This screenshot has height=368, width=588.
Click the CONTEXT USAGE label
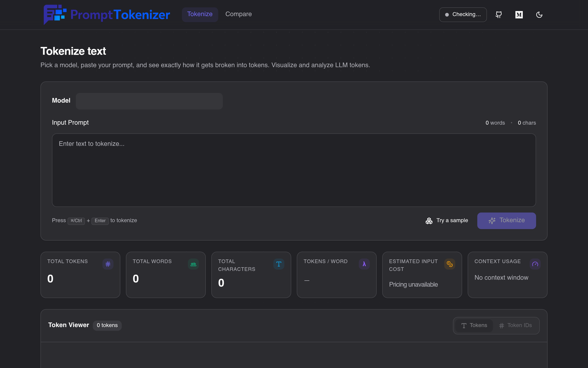[x=498, y=262]
